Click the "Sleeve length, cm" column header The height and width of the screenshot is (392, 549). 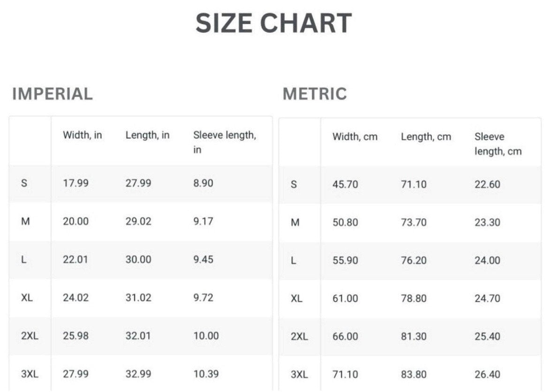[497, 144]
